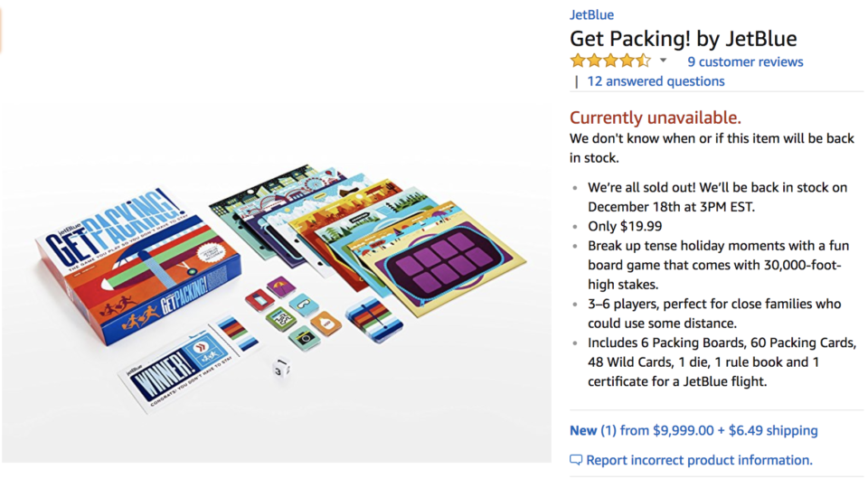The image size is (868, 479).
Task: Open New (1) from $9,999.00 offer
Action: [693, 430]
